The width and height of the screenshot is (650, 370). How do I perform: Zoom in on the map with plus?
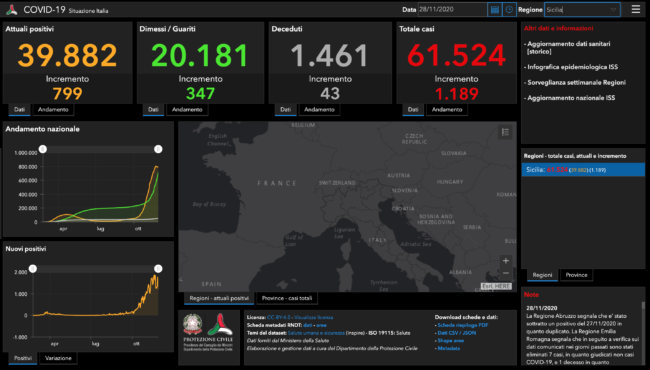click(506, 261)
